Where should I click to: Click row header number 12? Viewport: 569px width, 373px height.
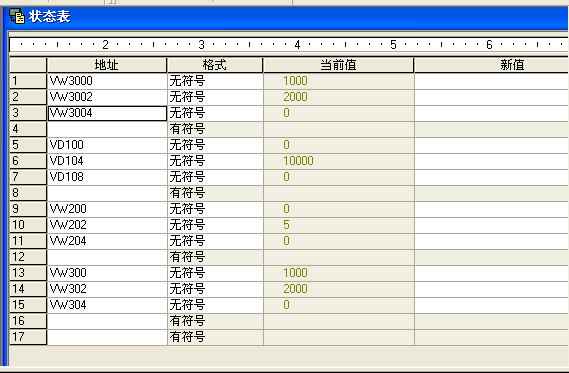coord(28,257)
